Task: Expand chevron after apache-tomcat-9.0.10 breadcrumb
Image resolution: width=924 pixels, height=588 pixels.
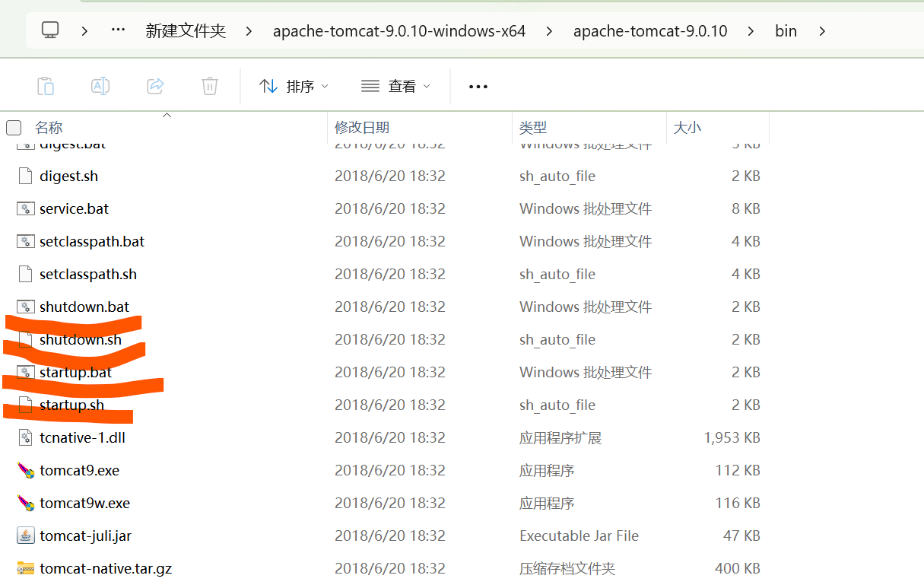Action: [x=751, y=31]
